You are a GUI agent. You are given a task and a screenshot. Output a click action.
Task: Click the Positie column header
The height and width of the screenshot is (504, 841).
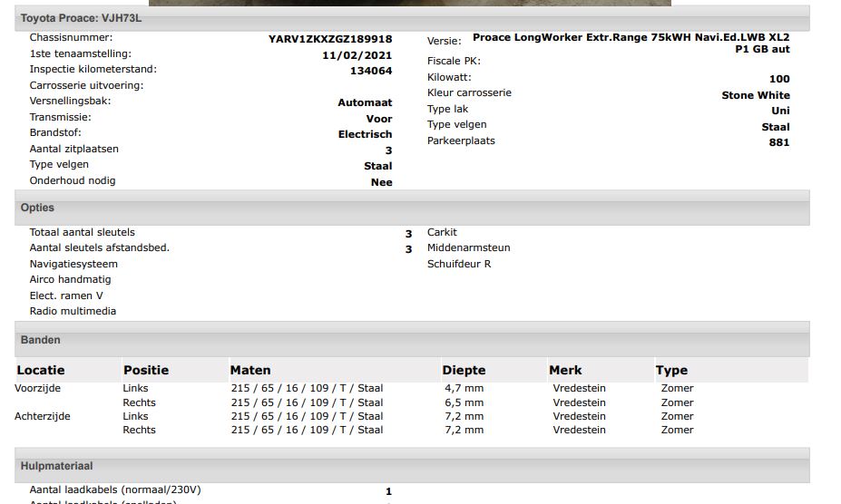coord(146,370)
